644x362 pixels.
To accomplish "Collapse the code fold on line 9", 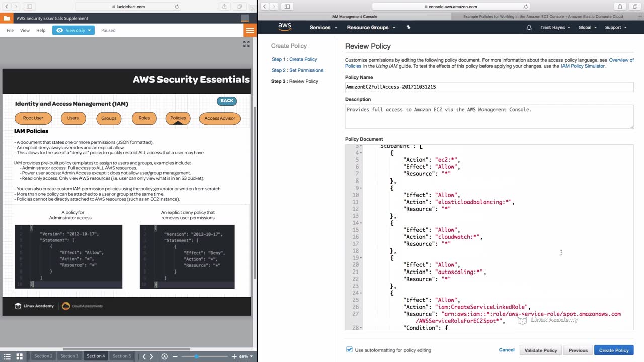I will (x=361, y=188).
